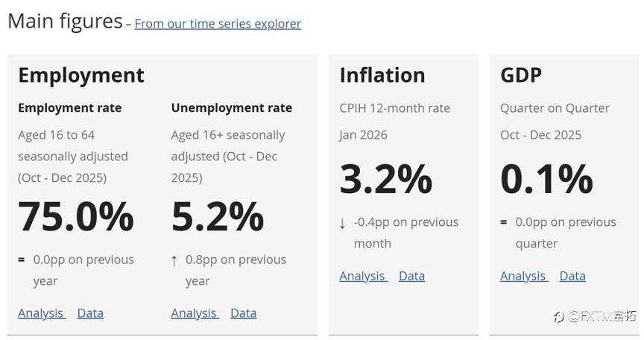Open Analysis link under Unemployment rate
Image resolution: width=644 pixels, height=340 pixels.
pos(194,313)
